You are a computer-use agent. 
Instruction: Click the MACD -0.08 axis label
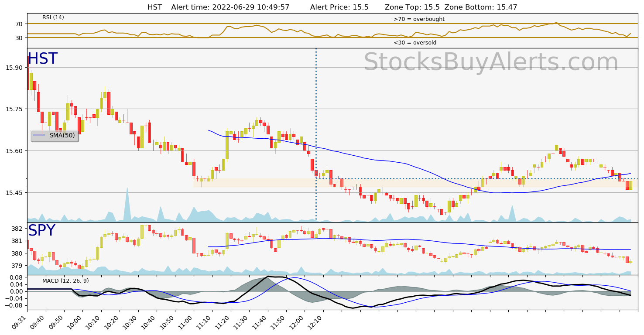point(14,305)
